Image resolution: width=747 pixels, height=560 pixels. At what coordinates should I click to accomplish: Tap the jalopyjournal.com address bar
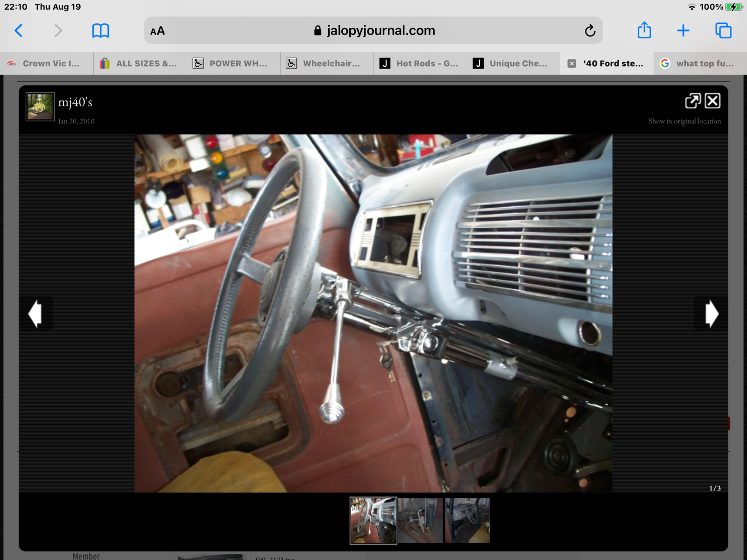(x=373, y=31)
